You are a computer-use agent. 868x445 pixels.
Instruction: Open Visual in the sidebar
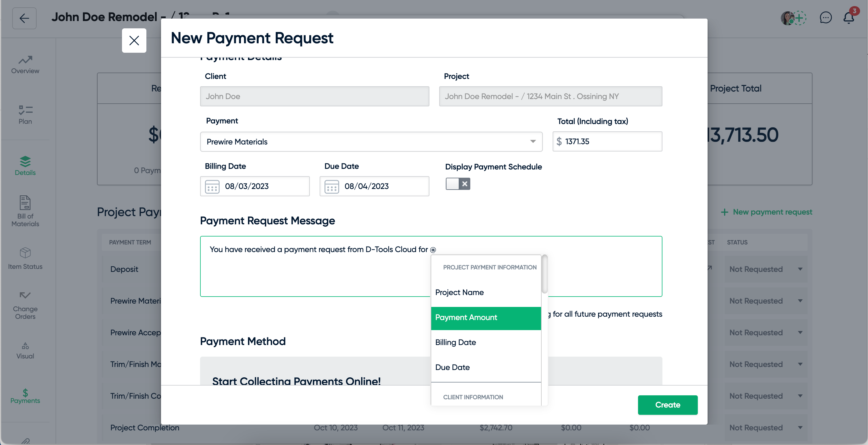tap(25, 351)
